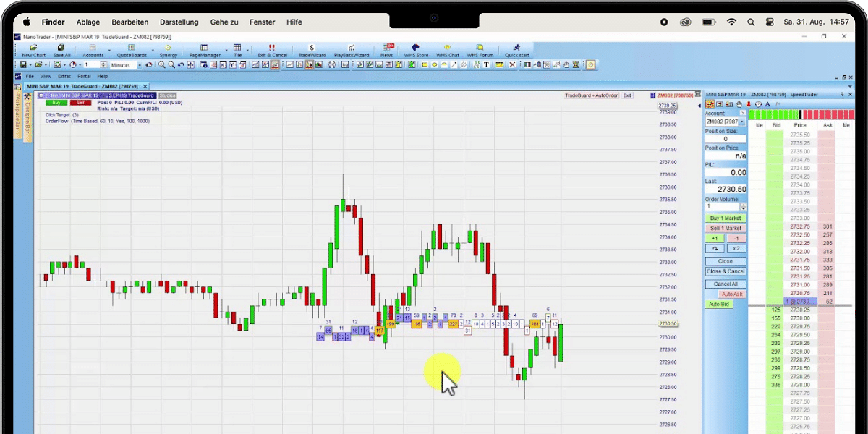
Task: Toggle the highlighted first icon in SpeedTrader toolbar
Action: click(710, 104)
